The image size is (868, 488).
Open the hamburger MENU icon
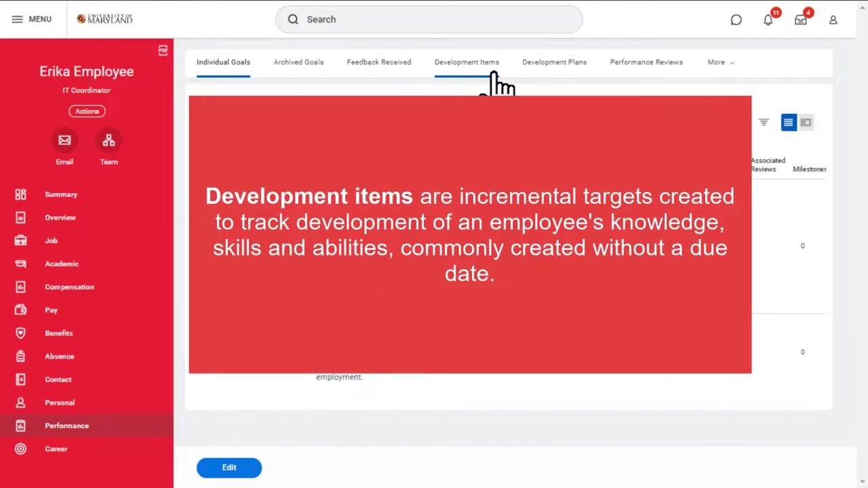pos(18,20)
